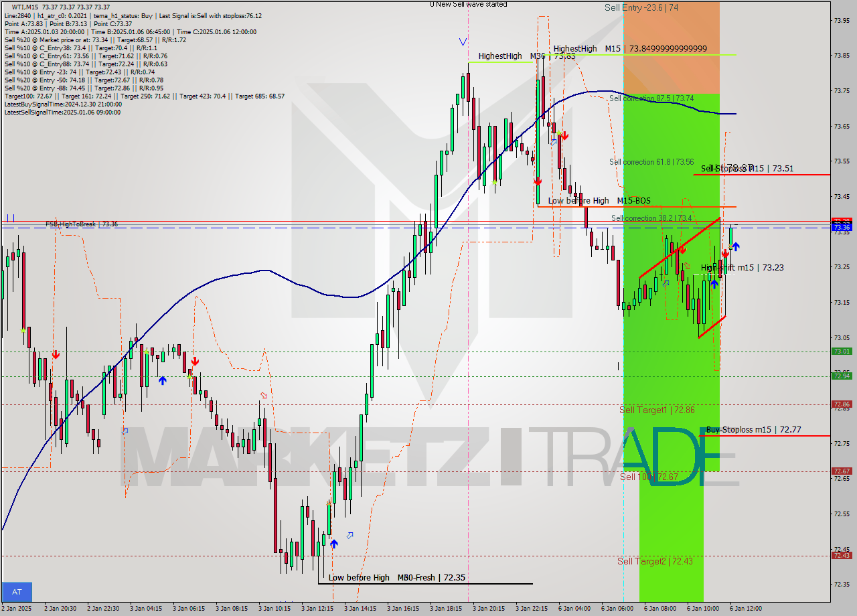The width and height of the screenshot is (857, 616).
Task: Click the blue V marker above the 73.83 high
Action: click(463, 42)
